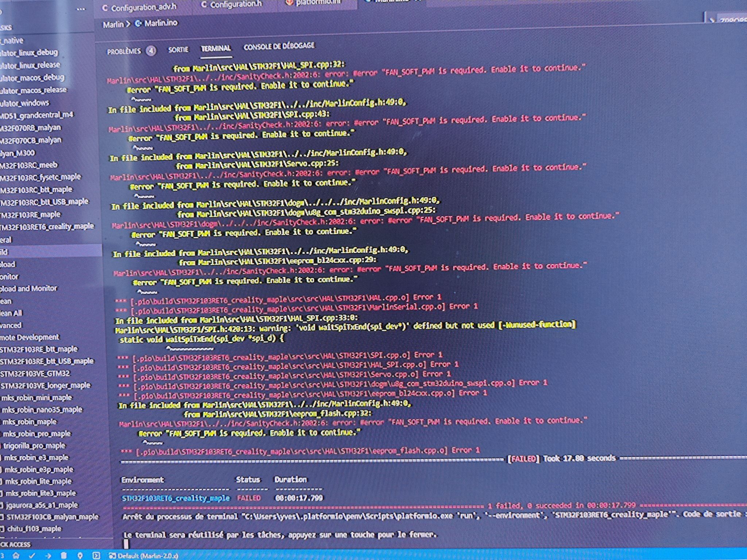The height and width of the screenshot is (560, 747).
Task: Click the PlatformIO Build checkmark icon
Action: (32, 555)
